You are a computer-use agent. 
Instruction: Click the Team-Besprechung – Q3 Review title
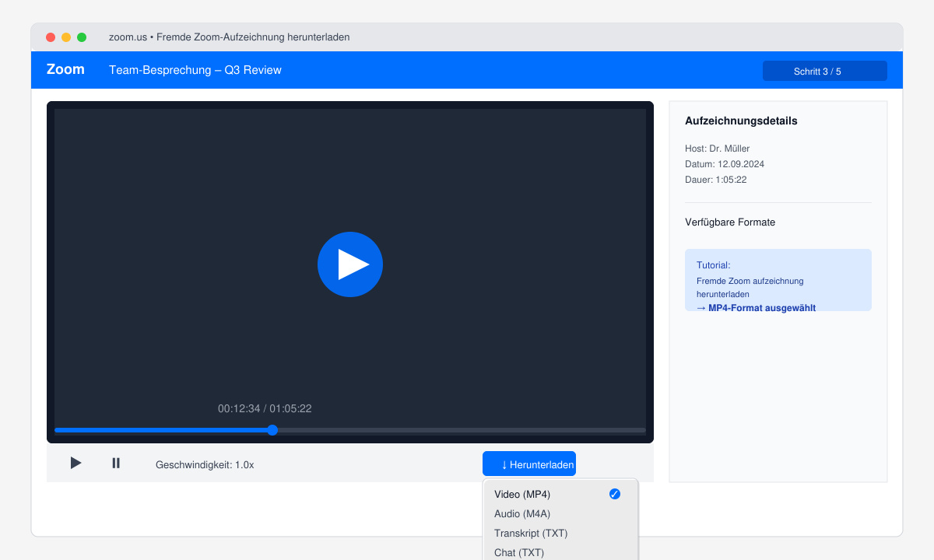click(195, 70)
